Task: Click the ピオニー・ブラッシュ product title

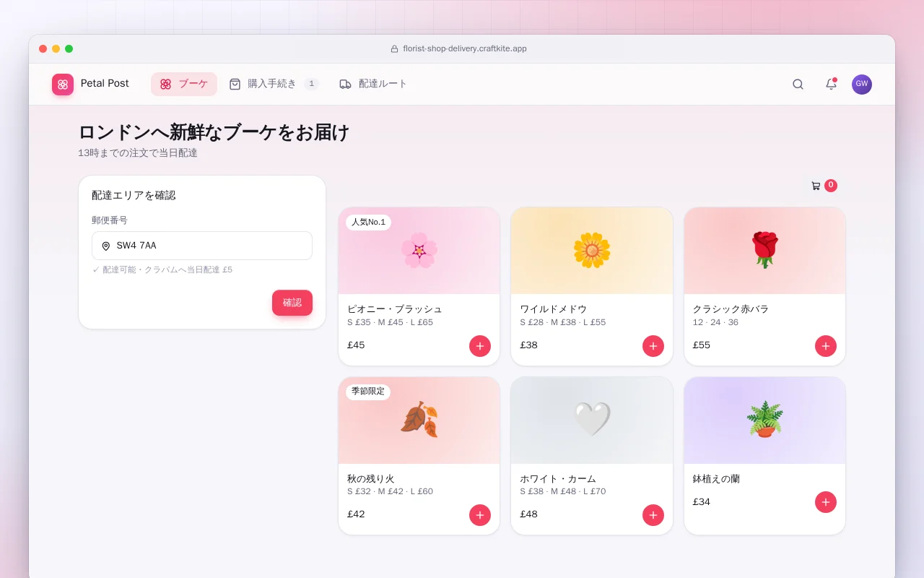Action: 395,309
